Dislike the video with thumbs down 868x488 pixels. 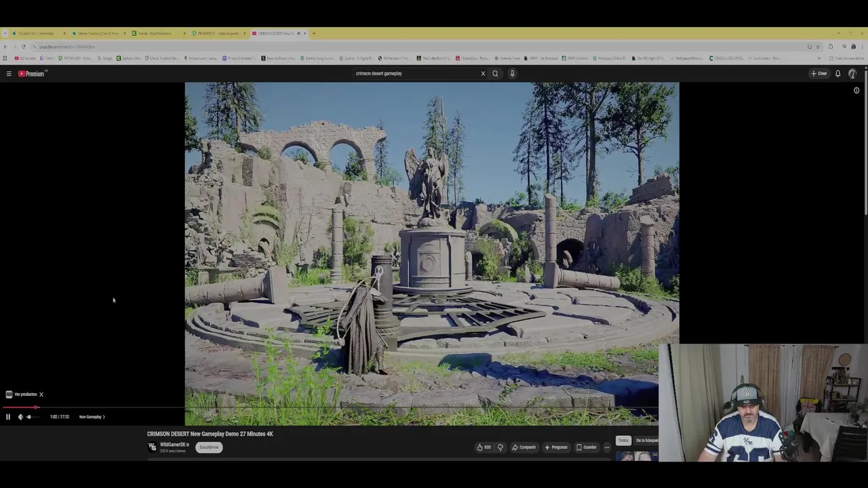500,447
